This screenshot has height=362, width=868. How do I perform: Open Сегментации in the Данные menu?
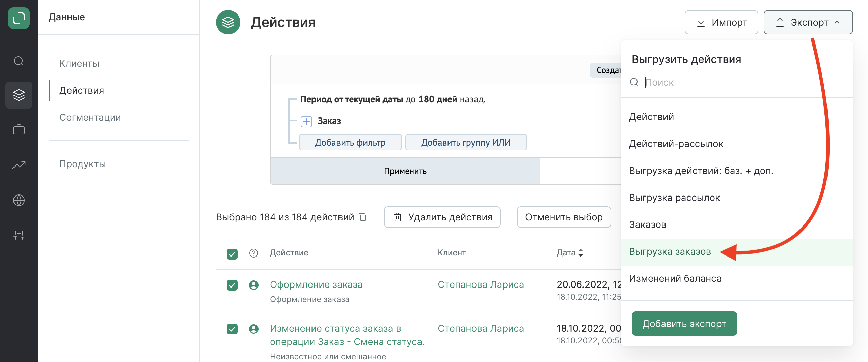(90, 117)
